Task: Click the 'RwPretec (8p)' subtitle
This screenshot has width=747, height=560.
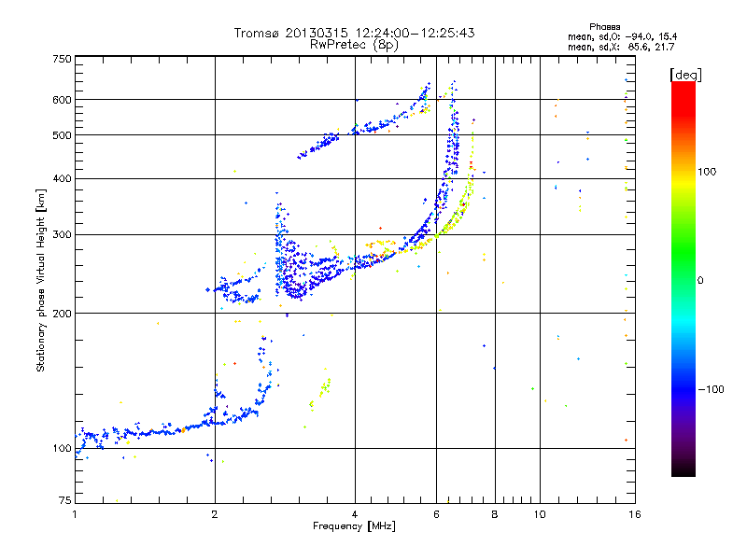Action: pyautogui.click(x=354, y=45)
